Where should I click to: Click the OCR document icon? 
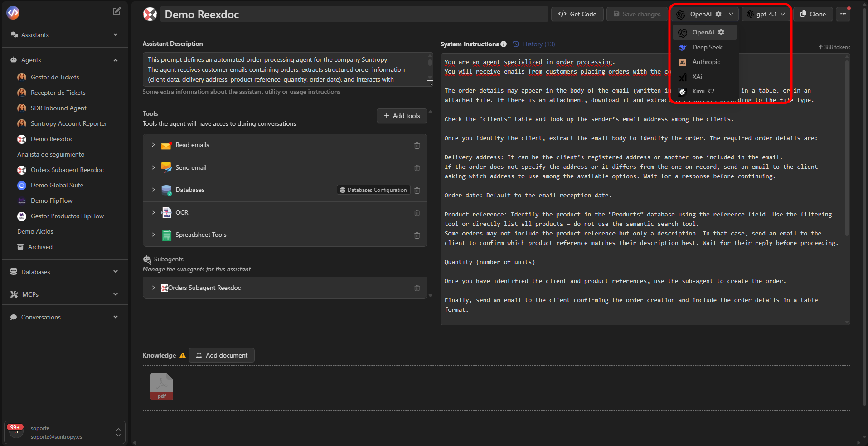click(166, 212)
